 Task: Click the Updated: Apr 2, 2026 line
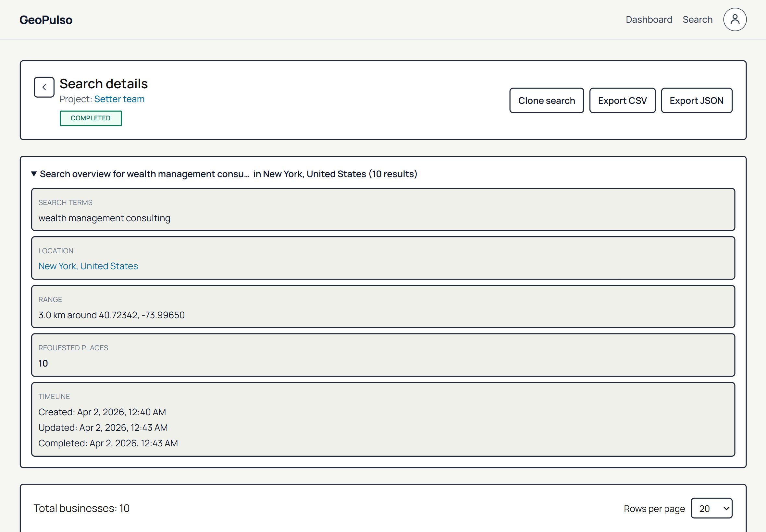coord(103,428)
